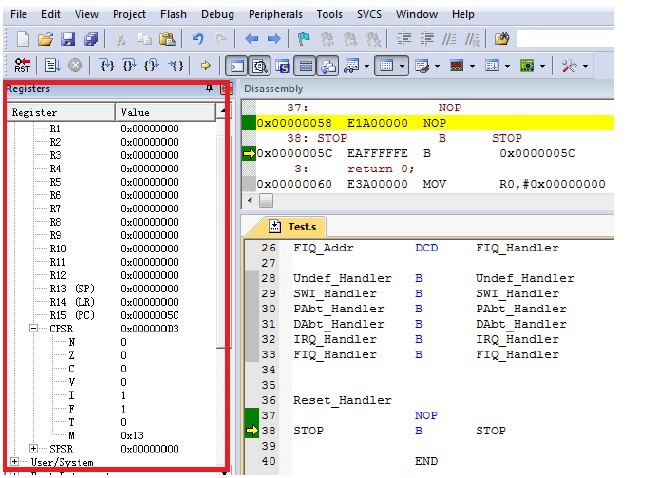Click the Run to Cursor Line icon
This screenshot has width=649, height=478.
[176, 65]
